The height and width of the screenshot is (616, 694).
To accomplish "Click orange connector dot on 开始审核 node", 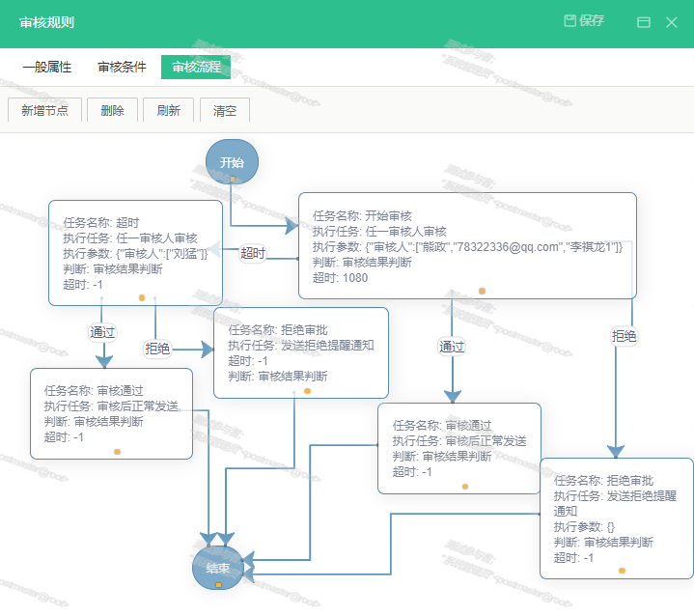I will coord(482,291).
